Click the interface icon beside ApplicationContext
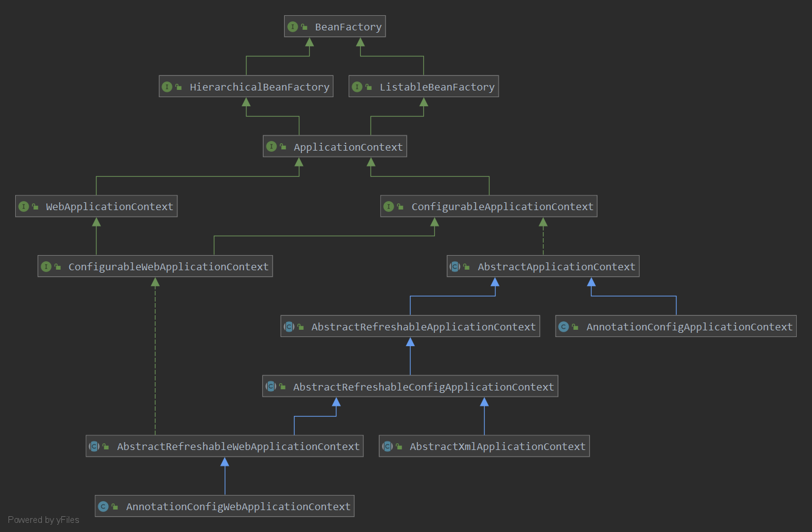812x532 pixels. [271, 147]
